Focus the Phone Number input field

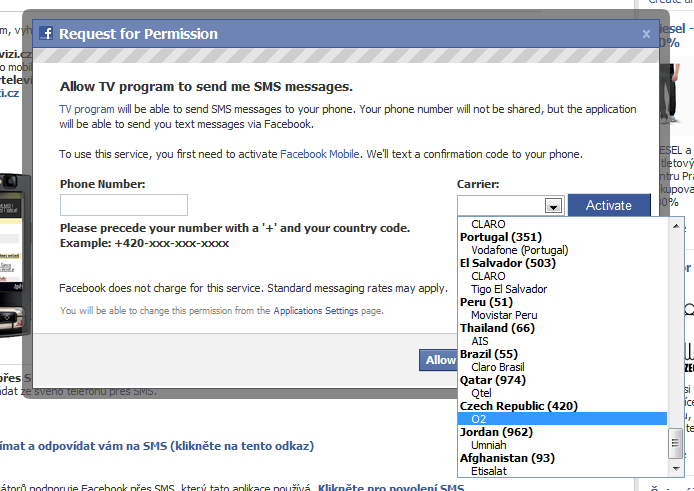click(124, 205)
